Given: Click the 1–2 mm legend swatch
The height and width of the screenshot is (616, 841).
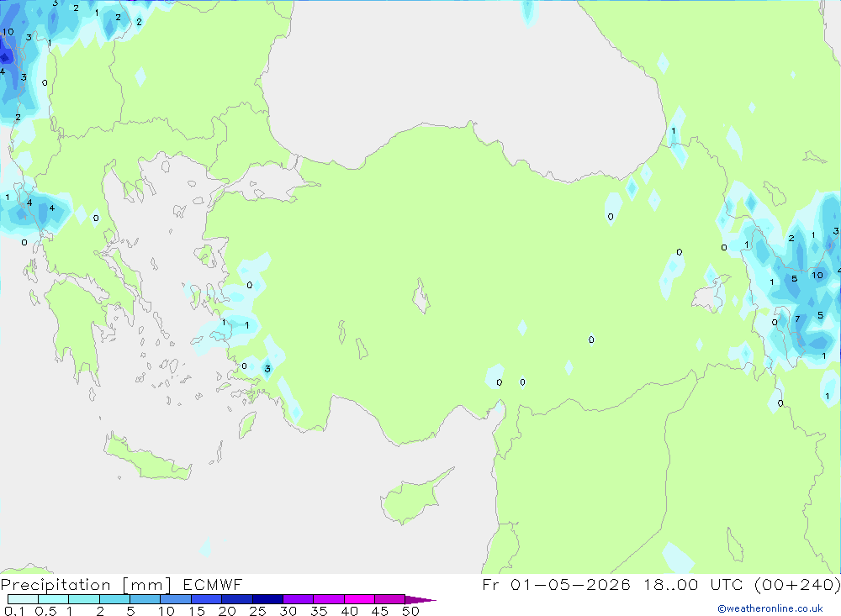Looking at the screenshot, I should coord(84,599).
